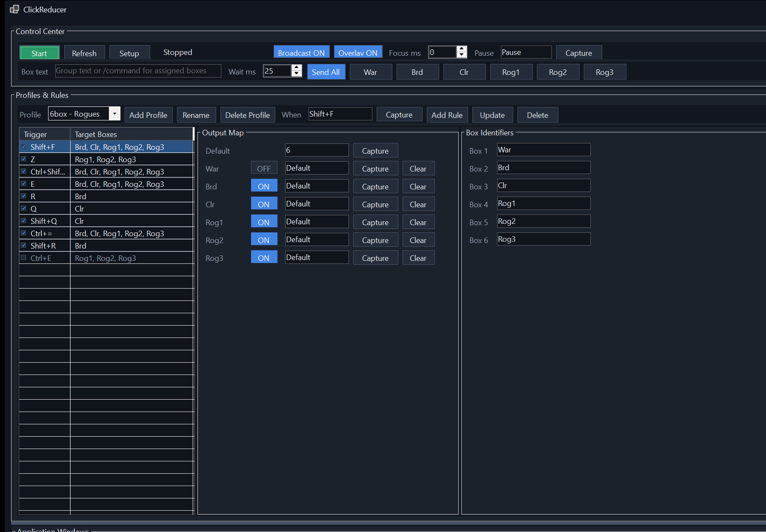Enable the Ctrl+E rule checkbox
766x532 pixels.
point(23,257)
